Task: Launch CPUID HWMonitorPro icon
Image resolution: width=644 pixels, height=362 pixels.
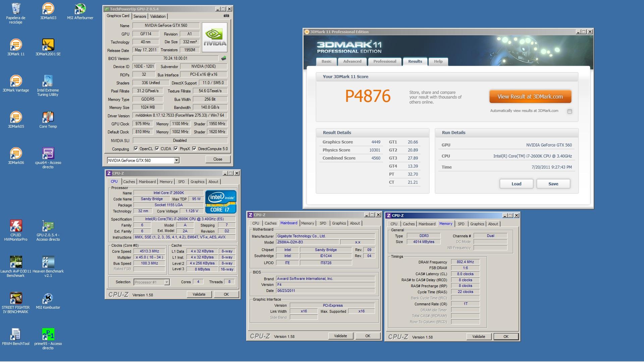Action: point(16,231)
